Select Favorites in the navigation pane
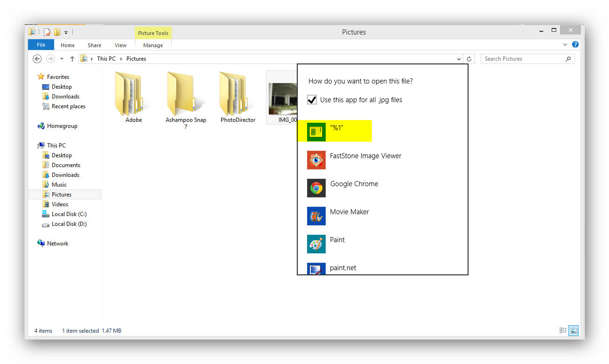The height and width of the screenshot is (364, 609). [x=58, y=77]
